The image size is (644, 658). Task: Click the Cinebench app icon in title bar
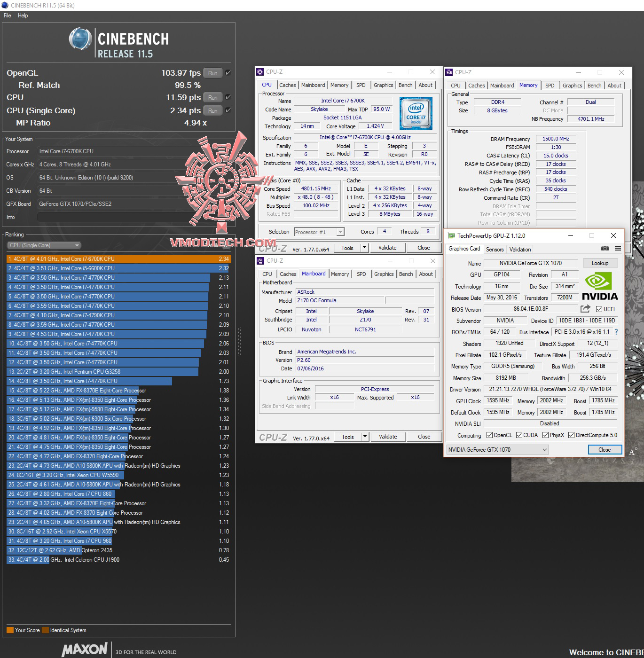[5, 5]
